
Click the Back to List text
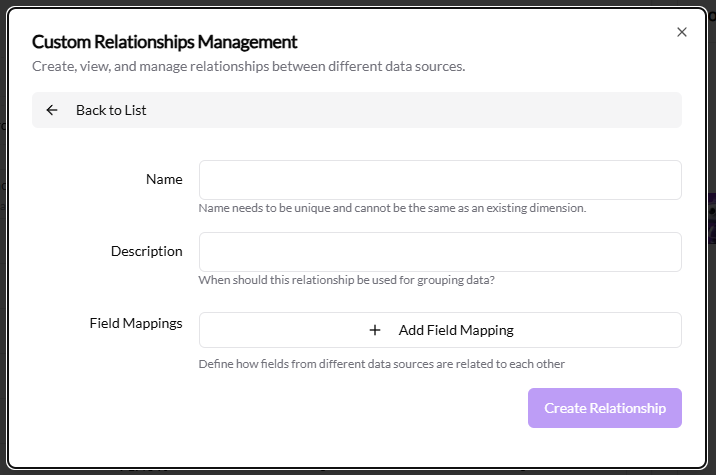111,110
